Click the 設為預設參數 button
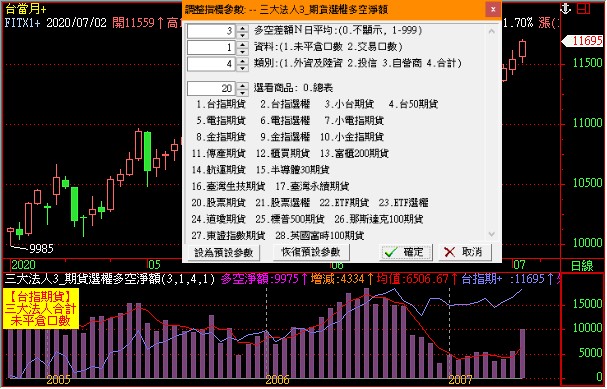 (223, 253)
